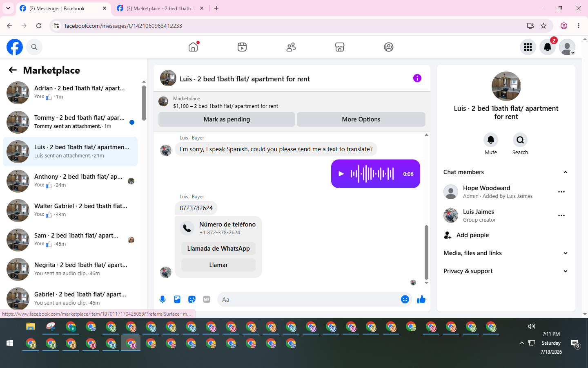Open Walter Gabriel's conversation
Viewport: 588px width, 368px height.
click(x=70, y=211)
